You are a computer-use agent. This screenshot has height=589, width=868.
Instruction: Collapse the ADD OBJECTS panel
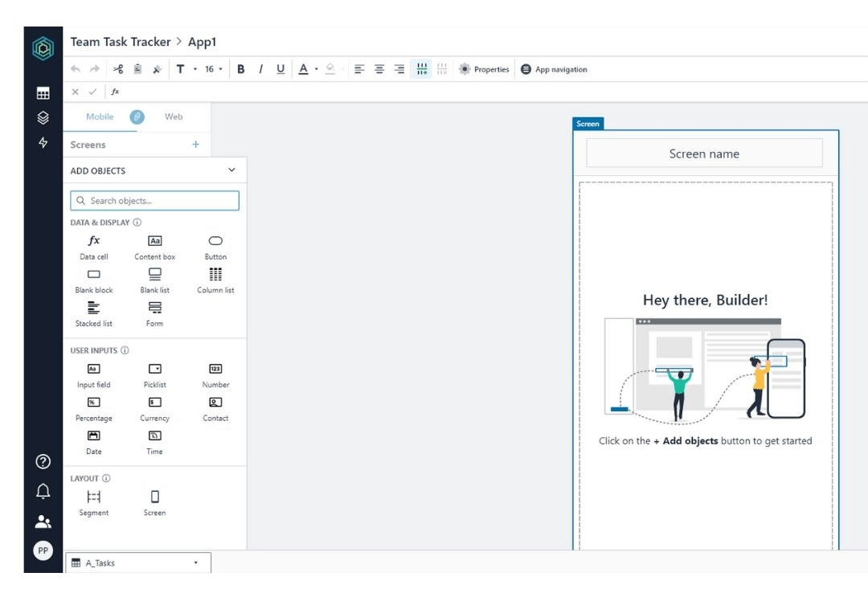point(231,170)
